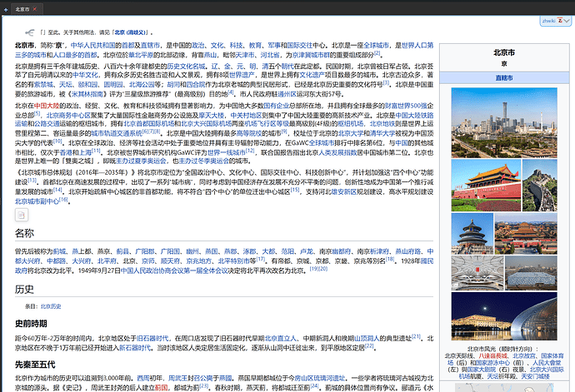Open the 雄安新区 link
This screenshot has width=575, height=392.
(344, 191)
